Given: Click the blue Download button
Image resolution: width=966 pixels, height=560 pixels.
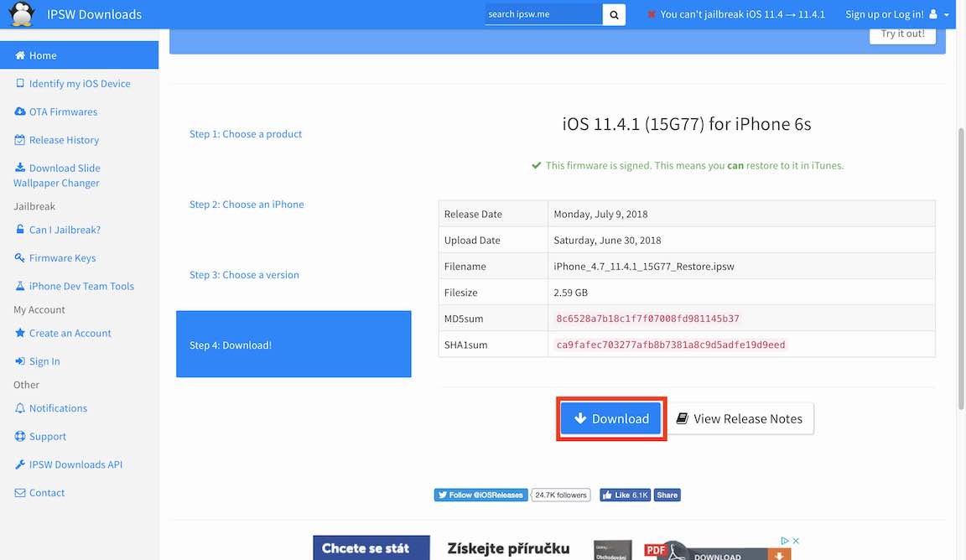Looking at the screenshot, I should (x=610, y=418).
